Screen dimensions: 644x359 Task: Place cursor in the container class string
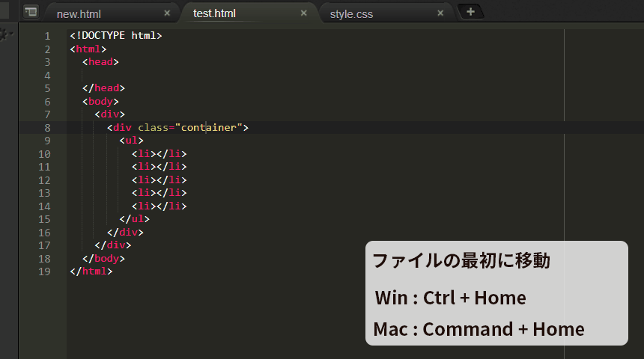point(209,128)
